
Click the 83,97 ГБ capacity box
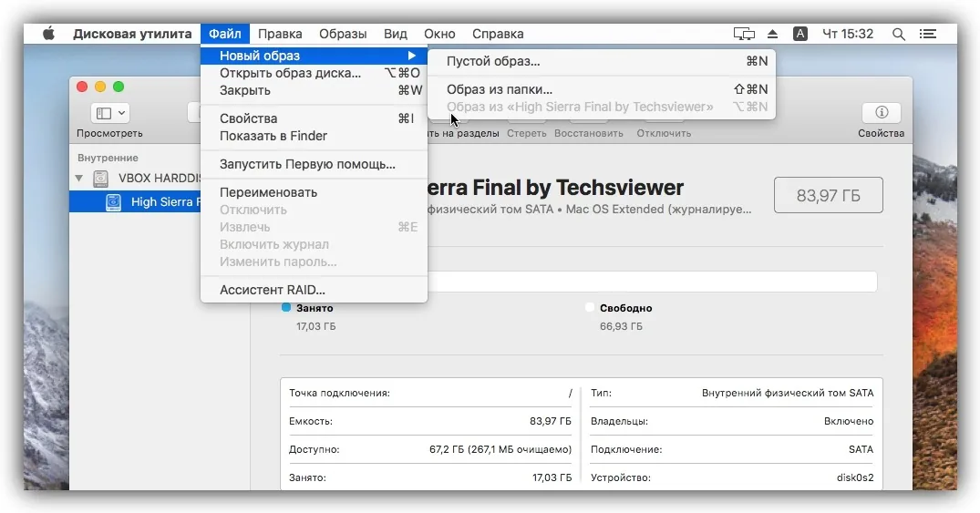point(828,196)
